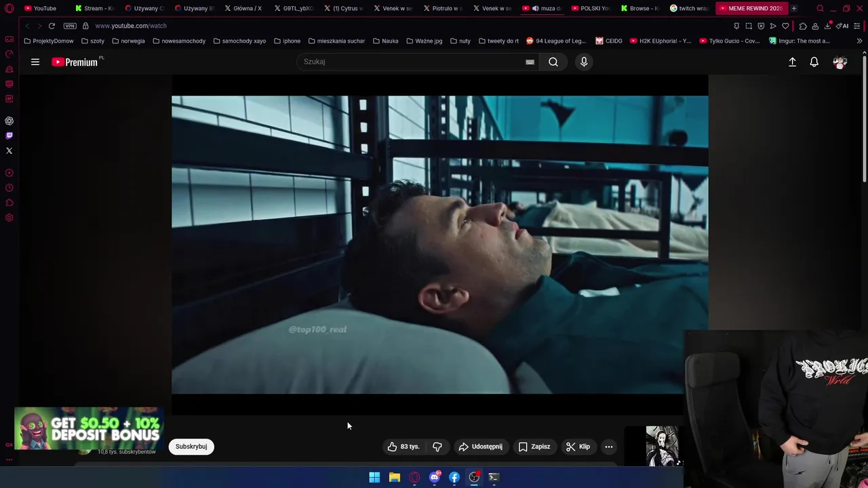Screen dimensions: 868x488
Task: Search open tabs with magnifier icon
Action: point(820,8)
